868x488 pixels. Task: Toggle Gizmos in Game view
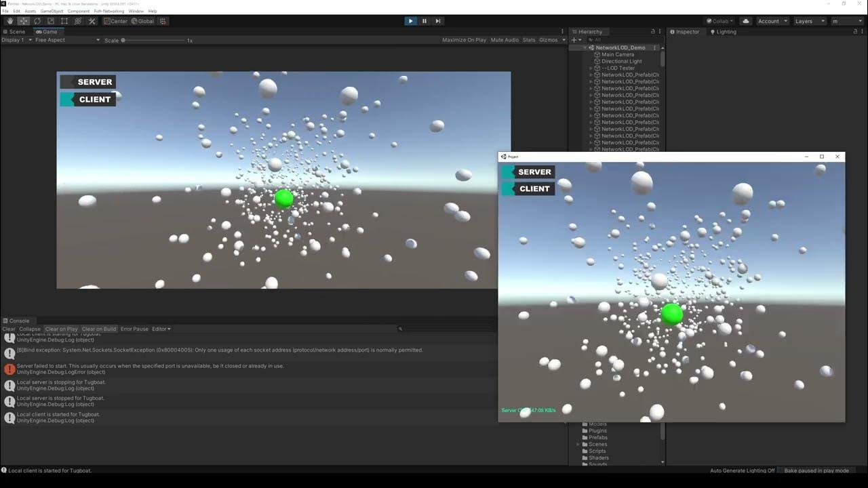(x=548, y=40)
